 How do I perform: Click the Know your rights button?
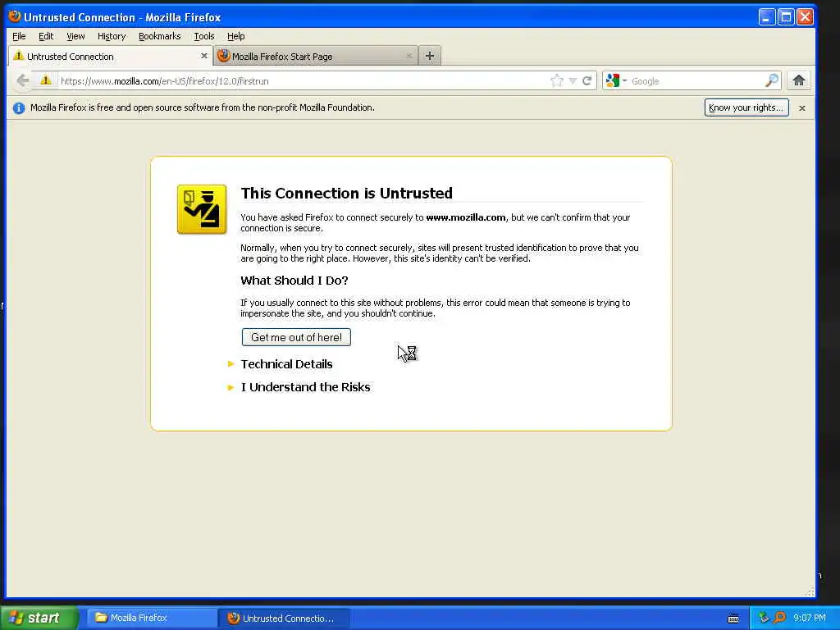[746, 107]
